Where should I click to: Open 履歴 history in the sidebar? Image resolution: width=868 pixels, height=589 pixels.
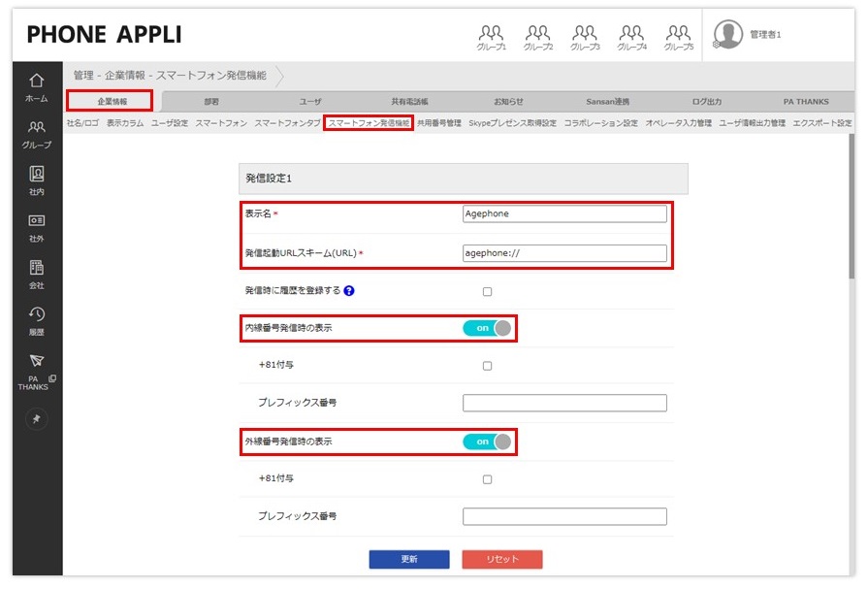tap(36, 319)
